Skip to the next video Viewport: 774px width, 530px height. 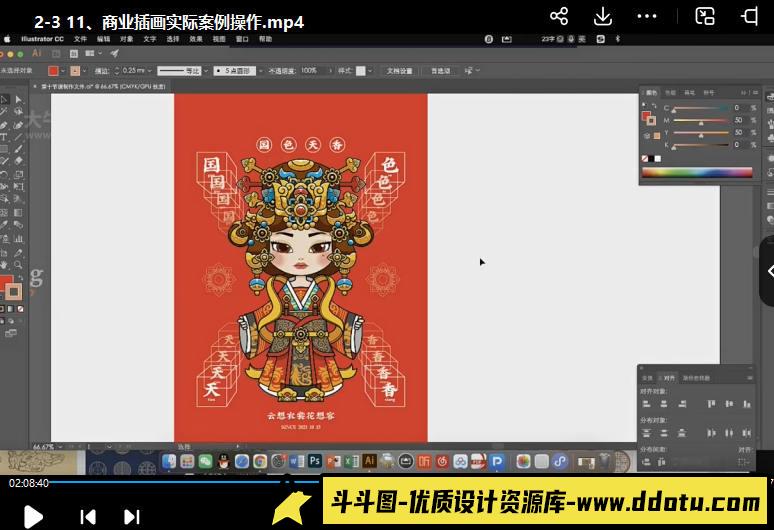pyautogui.click(x=131, y=517)
